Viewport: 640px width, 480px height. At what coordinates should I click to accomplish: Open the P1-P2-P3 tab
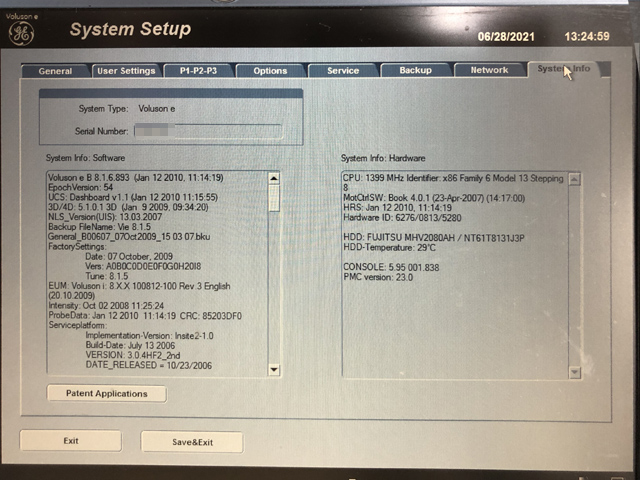198,70
